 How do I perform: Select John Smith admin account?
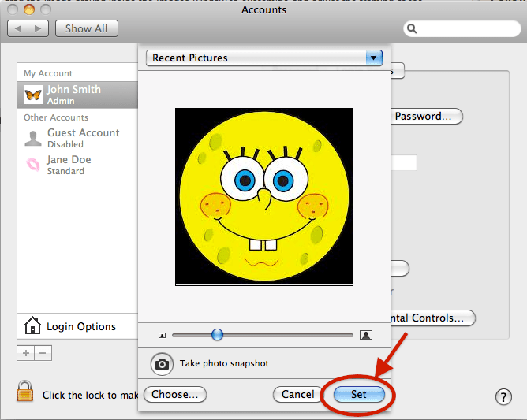point(77,95)
